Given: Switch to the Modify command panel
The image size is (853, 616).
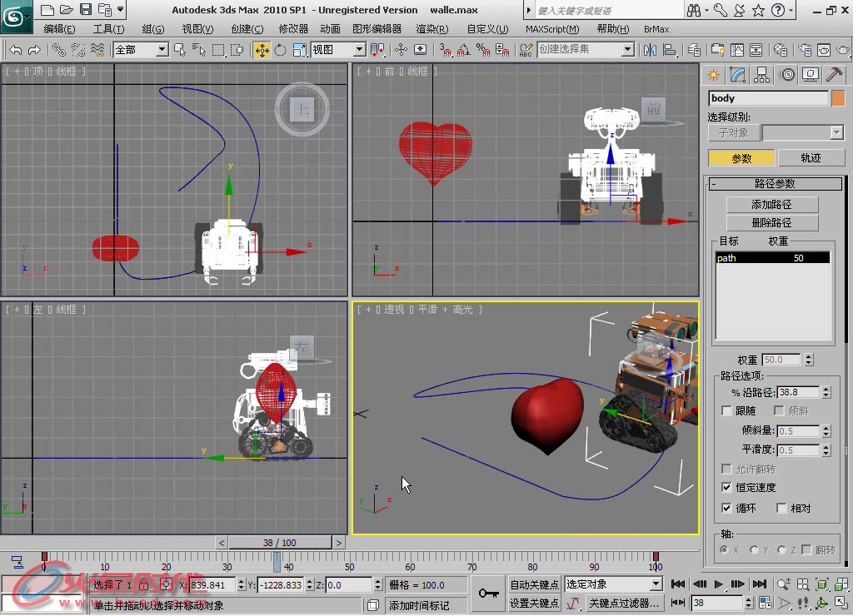Looking at the screenshot, I should point(737,74).
